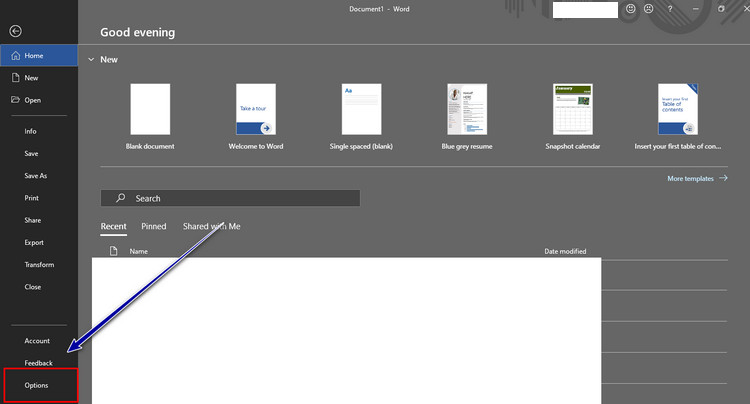
Task: Open the Account page
Action: coord(37,341)
